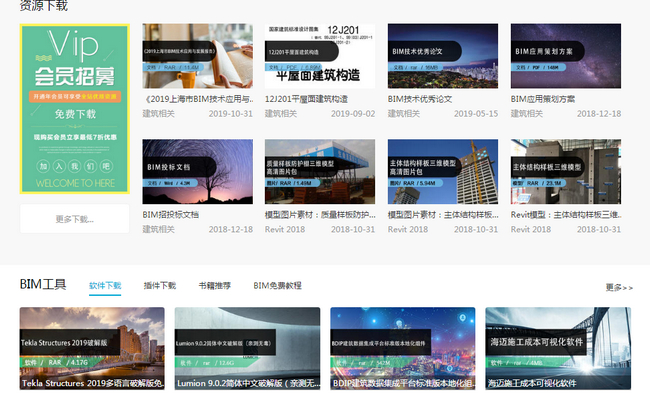
Task: Click the BIM技术优秀论文 title link
Action: 420,99
